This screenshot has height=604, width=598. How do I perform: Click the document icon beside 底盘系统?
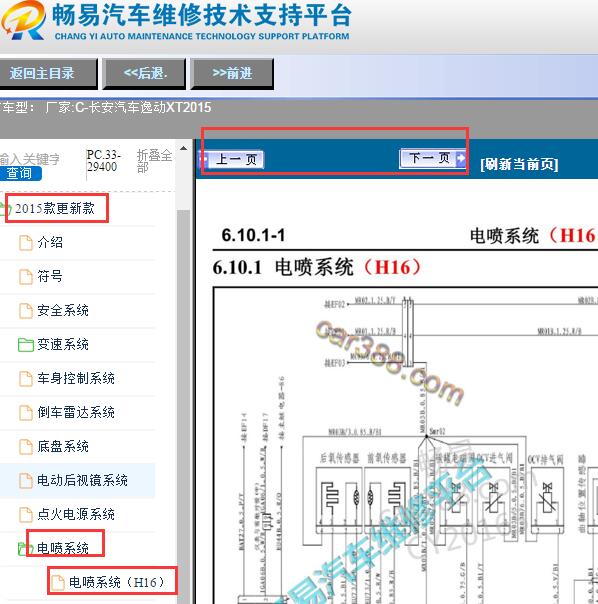[x=26, y=446]
